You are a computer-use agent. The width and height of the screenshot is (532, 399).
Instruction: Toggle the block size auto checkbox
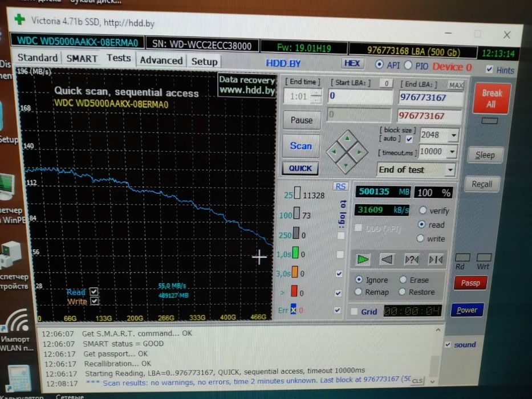pyautogui.click(x=409, y=139)
